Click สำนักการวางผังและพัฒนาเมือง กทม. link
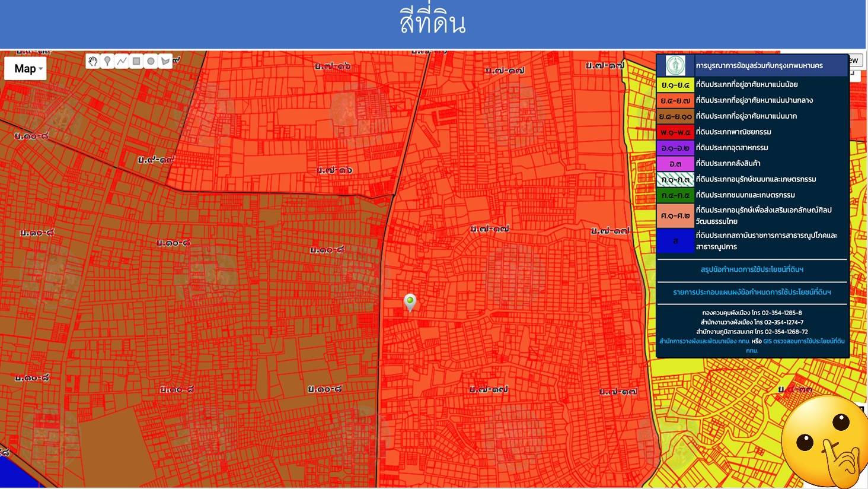Viewport: 868px width, 489px height. coord(704,341)
